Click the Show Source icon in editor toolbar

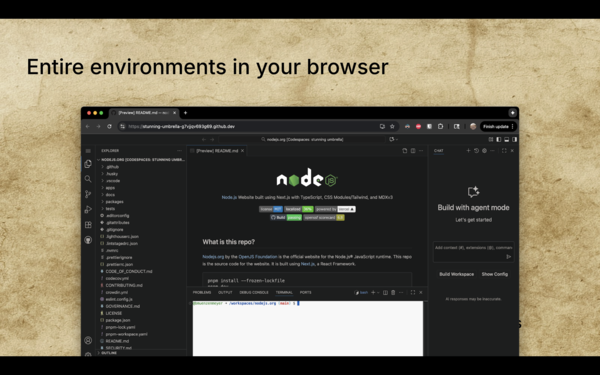tap(404, 151)
